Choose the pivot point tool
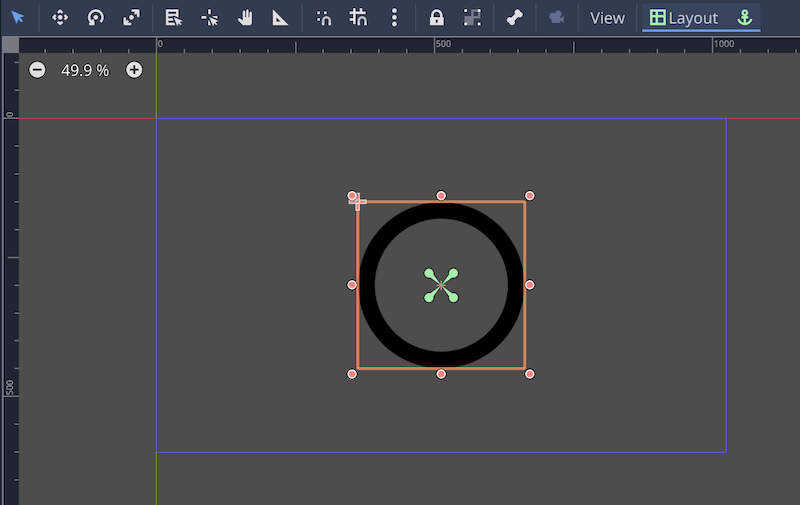This screenshot has width=800, height=505. [x=209, y=18]
